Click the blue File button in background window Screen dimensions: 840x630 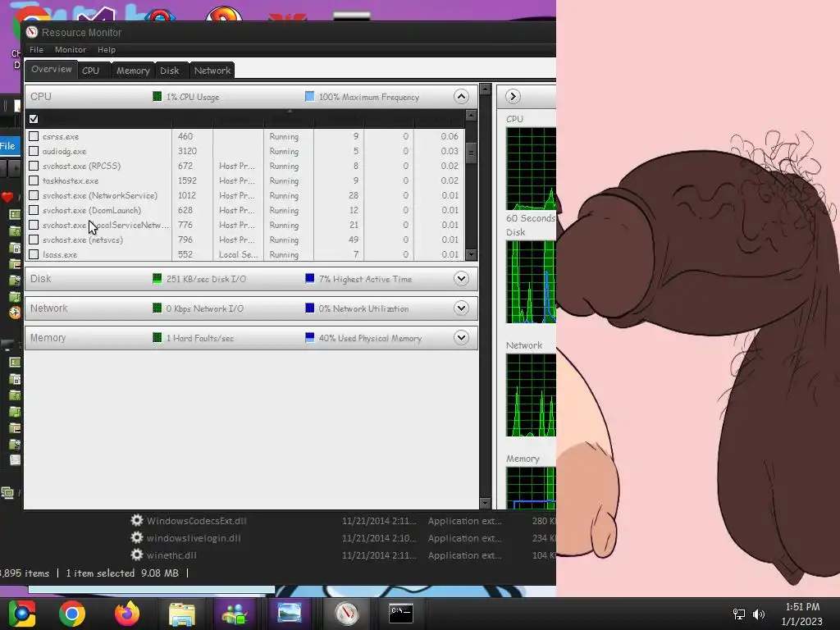click(8, 146)
